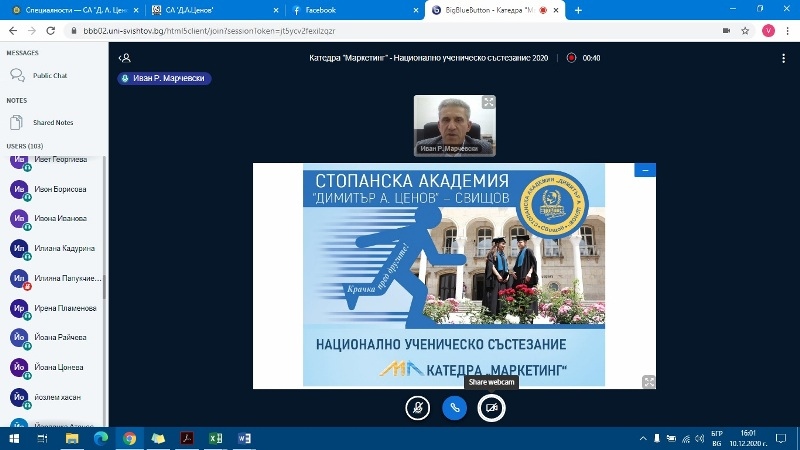Leave audio with the phone button
Screen dimensions: 800x450
click(x=454, y=408)
